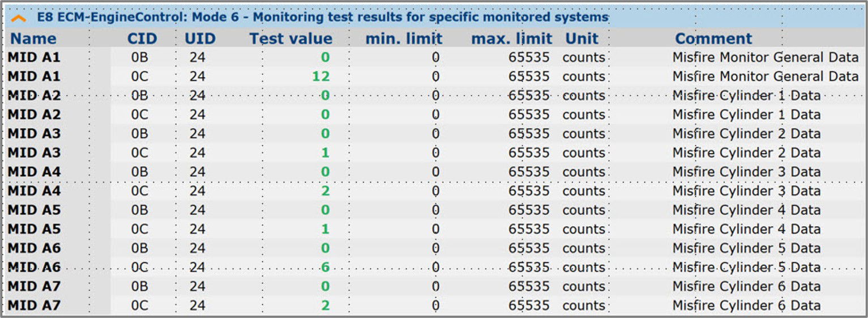868x318 pixels.
Task: Select MID A2 name in CID 0B row
Action: (x=34, y=96)
